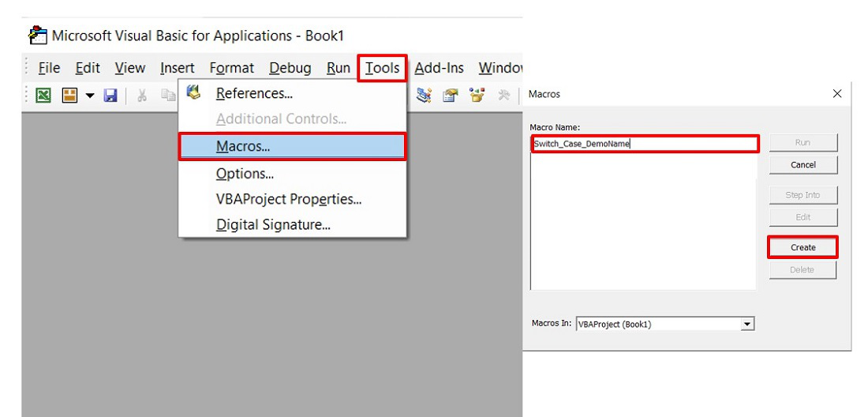Choose References... in the Tools menu
The image size is (868, 417).
click(292, 93)
